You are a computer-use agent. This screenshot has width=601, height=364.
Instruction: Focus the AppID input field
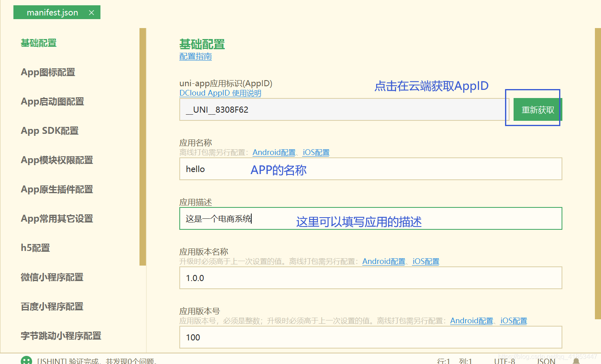[x=344, y=110]
